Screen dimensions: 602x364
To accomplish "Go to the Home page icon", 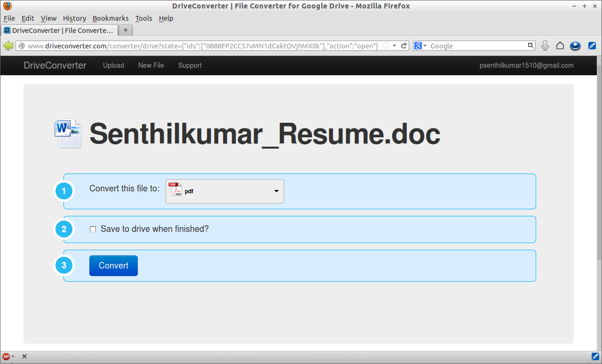I will click(560, 46).
